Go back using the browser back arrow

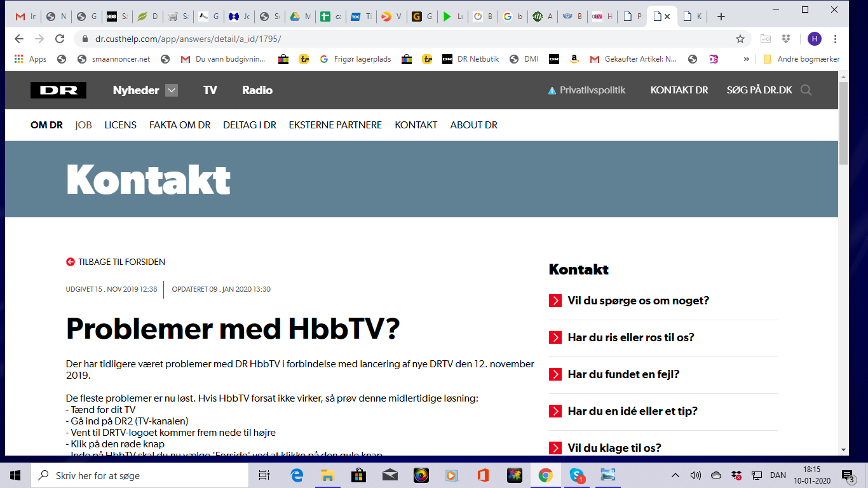(x=19, y=39)
